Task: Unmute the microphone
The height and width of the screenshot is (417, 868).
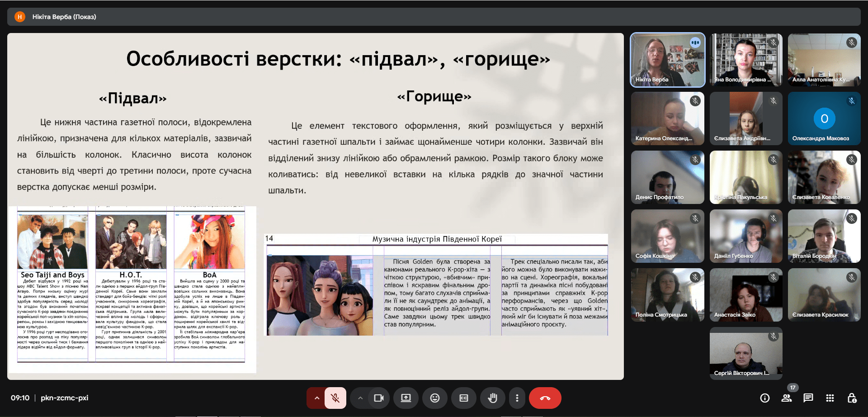Action: (335, 398)
